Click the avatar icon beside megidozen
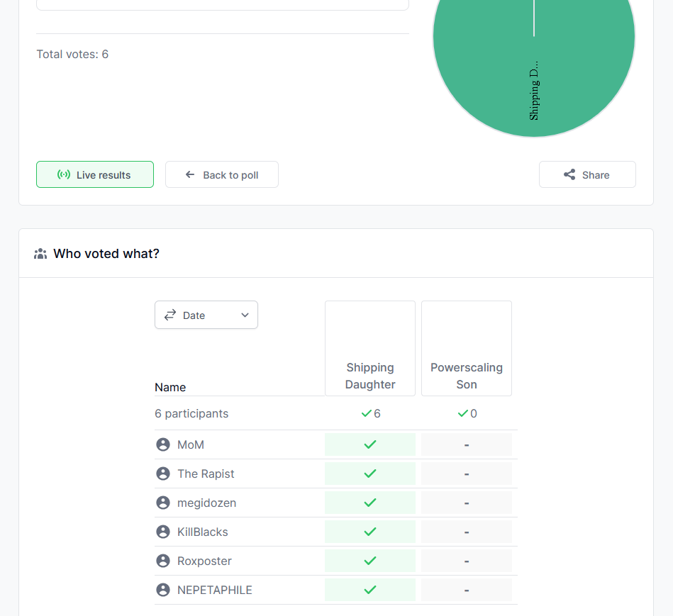This screenshot has width=673, height=616. [x=163, y=503]
